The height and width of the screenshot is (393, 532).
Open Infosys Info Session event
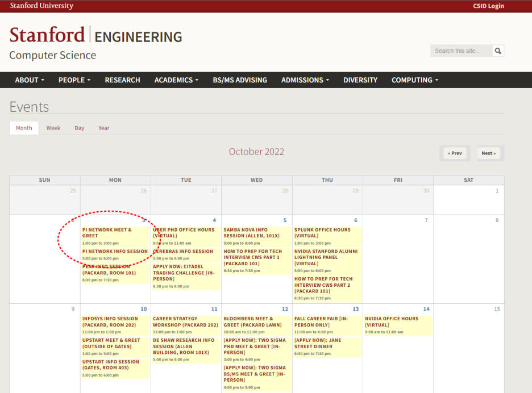(110, 322)
